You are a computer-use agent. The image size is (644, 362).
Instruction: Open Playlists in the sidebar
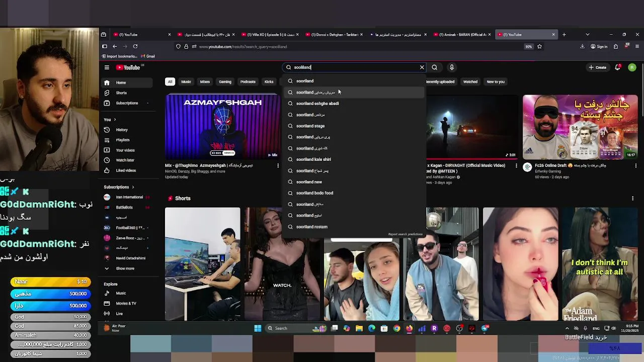[127, 140]
